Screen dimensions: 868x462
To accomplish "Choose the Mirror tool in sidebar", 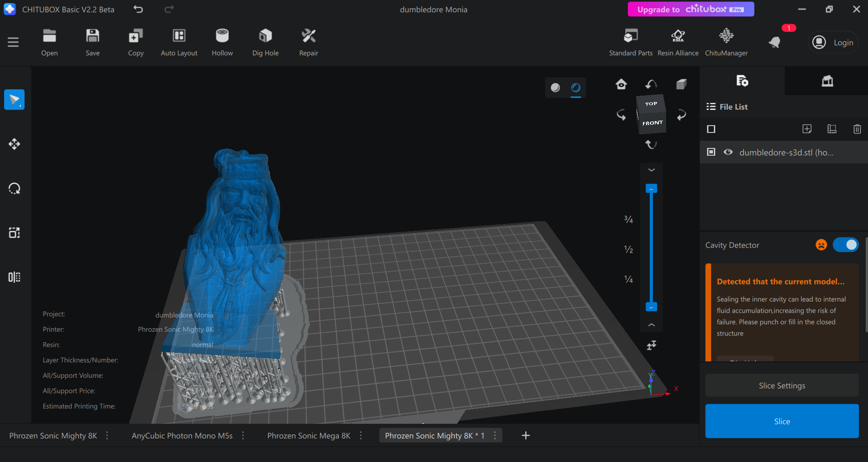I will click(14, 277).
